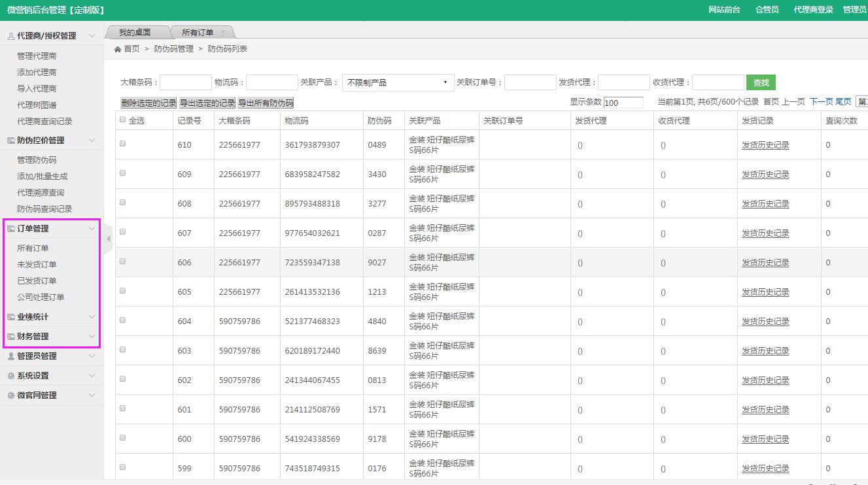Tick the checkbox for record 603
Viewport: 868px width, 485px height.
click(x=122, y=350)
